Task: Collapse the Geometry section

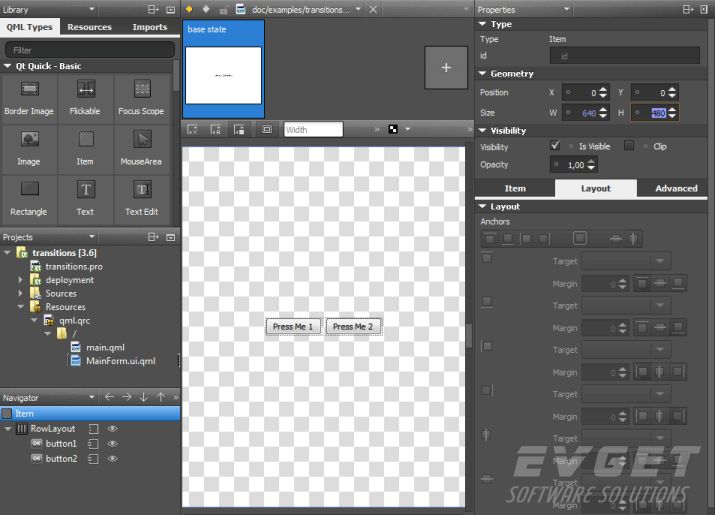Action: [482, 73]
